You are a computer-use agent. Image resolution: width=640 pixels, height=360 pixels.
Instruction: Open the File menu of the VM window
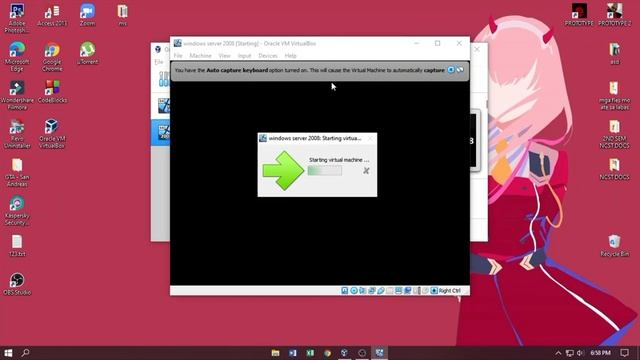pos(178,56)
